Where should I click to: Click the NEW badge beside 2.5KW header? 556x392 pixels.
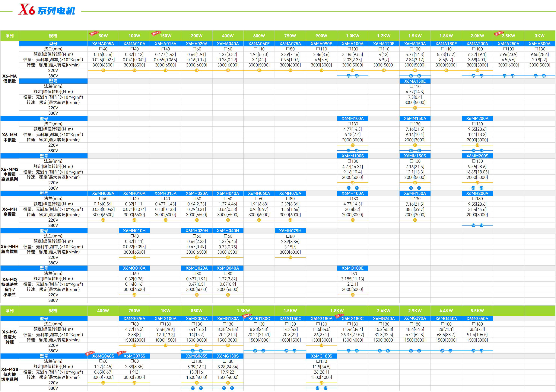coord(498,34)
